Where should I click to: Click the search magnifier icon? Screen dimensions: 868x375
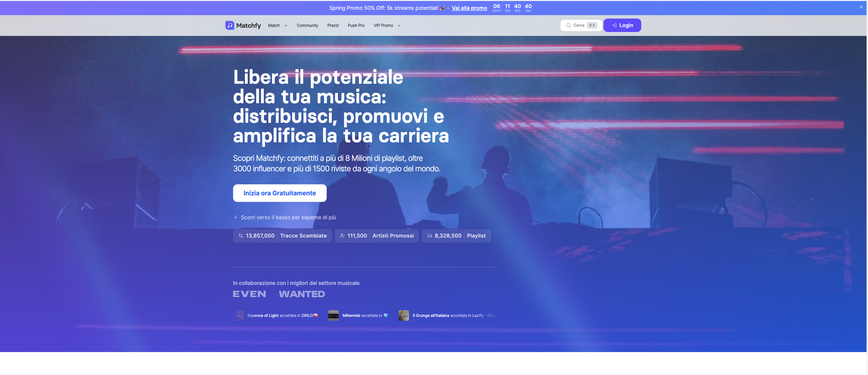(569, 25)
